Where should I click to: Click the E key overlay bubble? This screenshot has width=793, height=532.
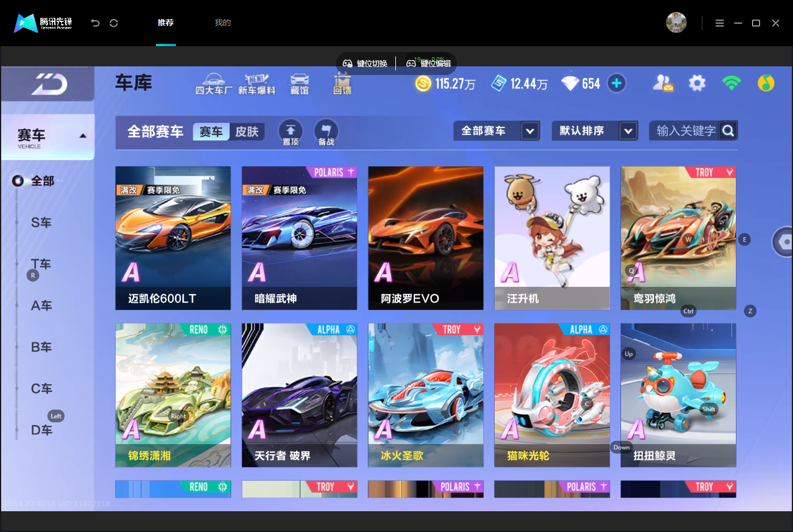(x=745, y=239)
